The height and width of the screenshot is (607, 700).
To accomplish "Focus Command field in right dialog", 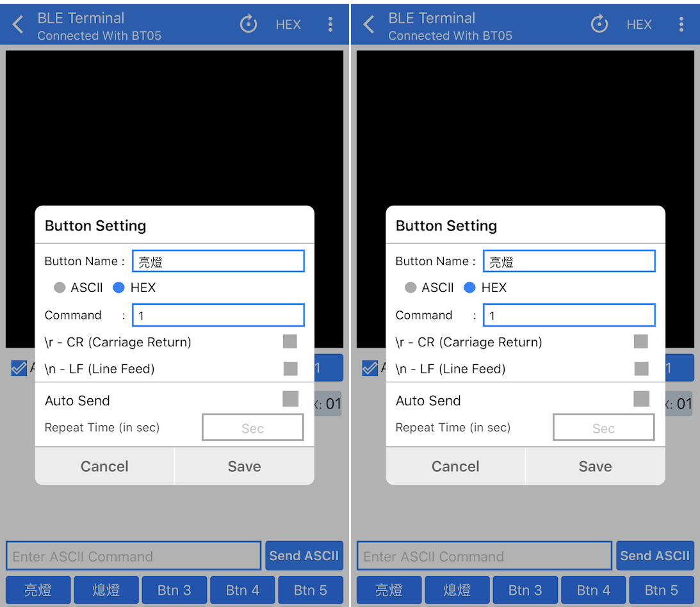I will (569, 315).
